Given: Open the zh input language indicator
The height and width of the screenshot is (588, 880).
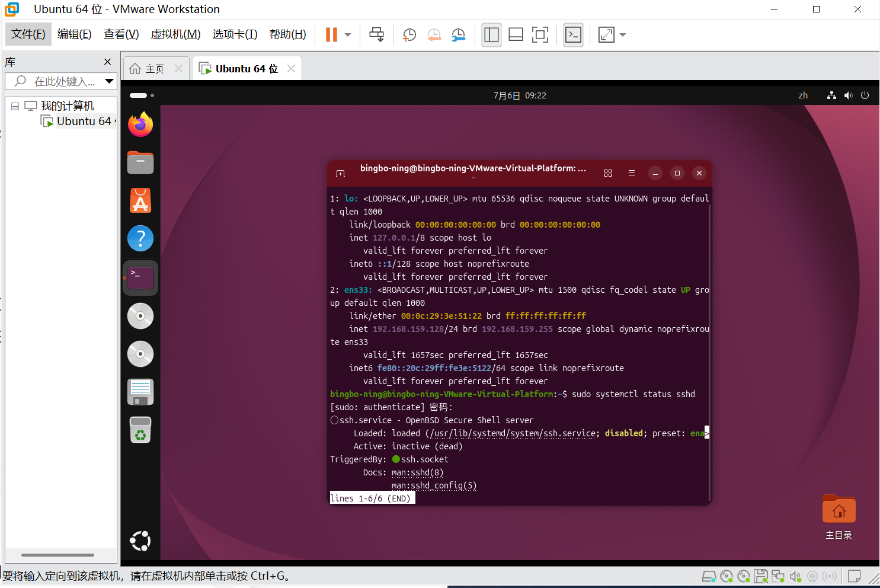Looking at the screenshot, I should 803,95.
